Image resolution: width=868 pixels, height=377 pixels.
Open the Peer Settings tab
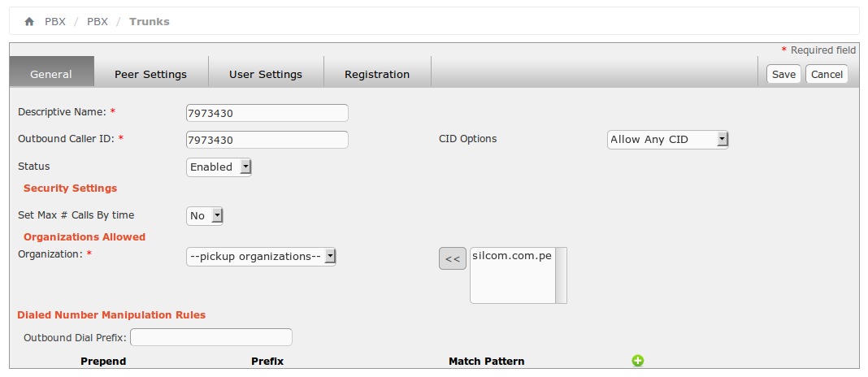tap(150, 74)
